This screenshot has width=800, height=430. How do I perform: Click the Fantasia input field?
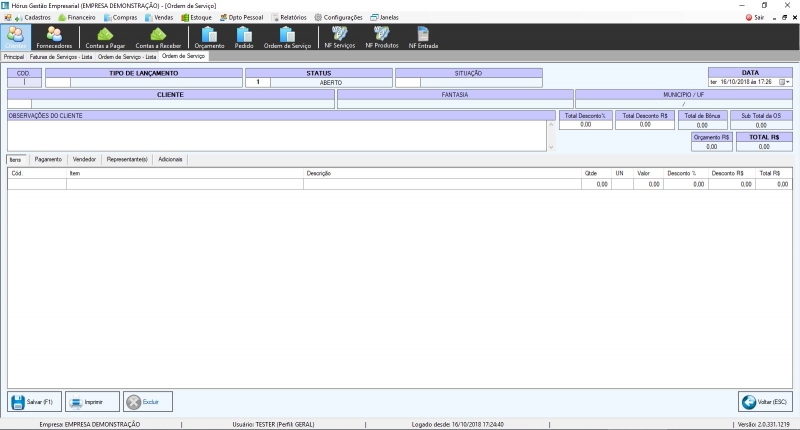[x=455, y=104]
